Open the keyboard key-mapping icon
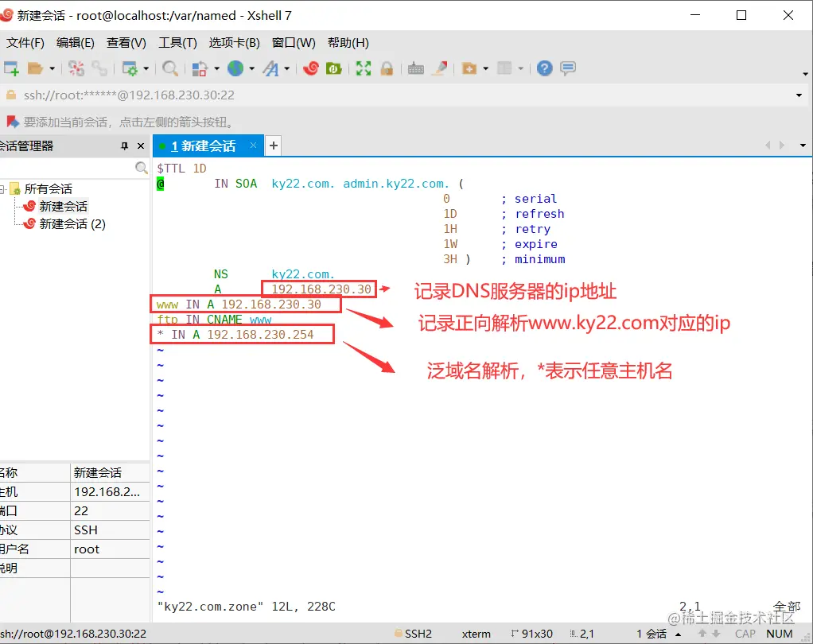The width and height of the screenshot is (813, 644). 416,68
